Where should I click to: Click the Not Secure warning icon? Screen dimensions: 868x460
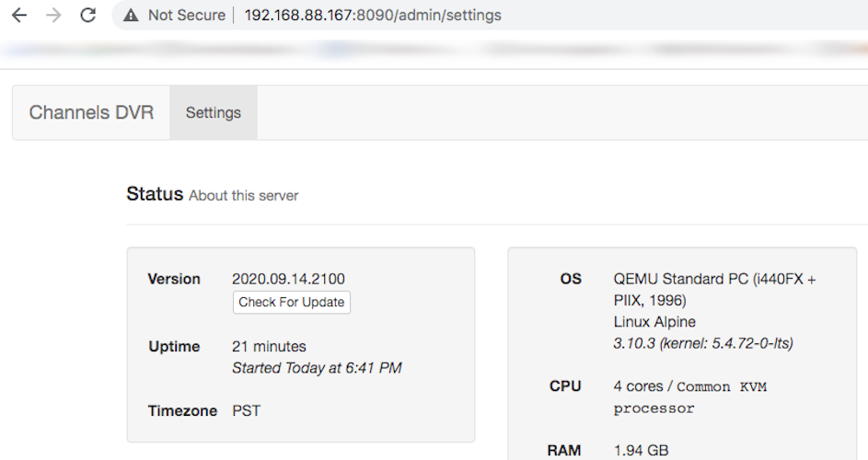point(131,16)
